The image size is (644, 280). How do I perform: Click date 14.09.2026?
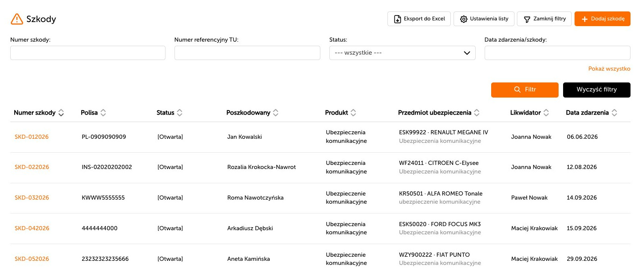click(x=582, y=198)
